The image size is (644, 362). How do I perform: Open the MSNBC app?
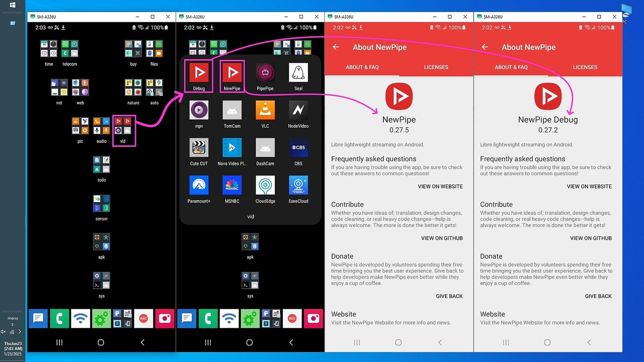point(232,185)
